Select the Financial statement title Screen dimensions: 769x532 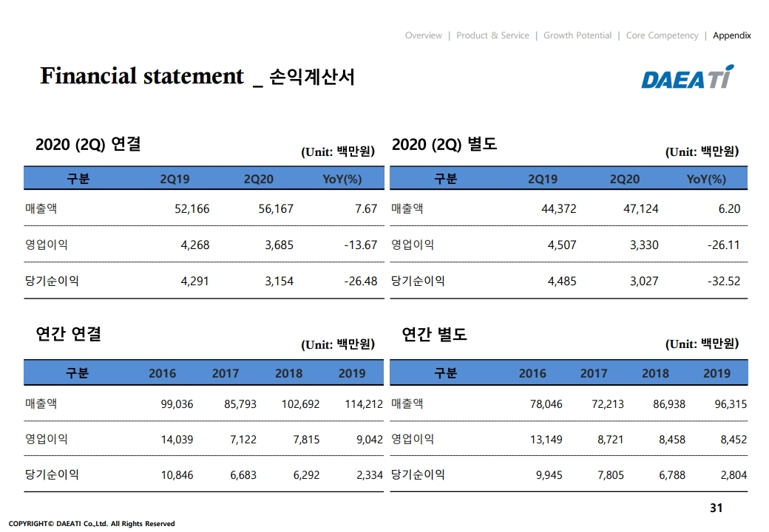click(197, 76)
